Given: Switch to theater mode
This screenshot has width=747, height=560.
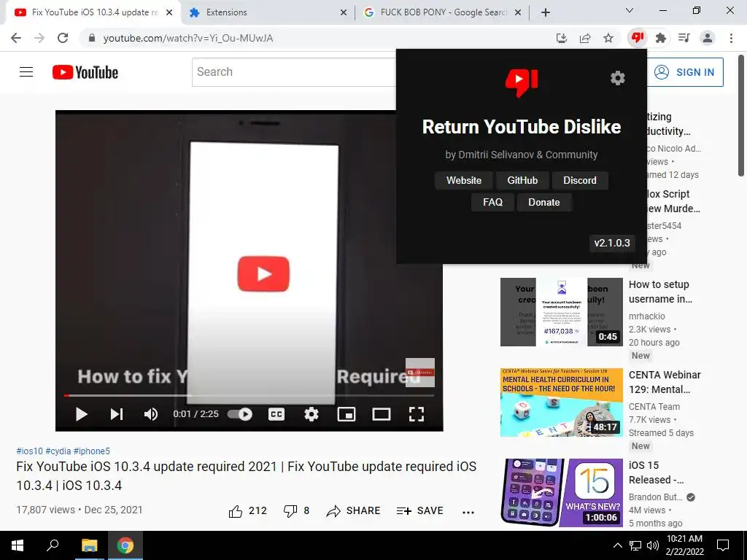Looking at the screenshot, I should [x=381, y=414].
